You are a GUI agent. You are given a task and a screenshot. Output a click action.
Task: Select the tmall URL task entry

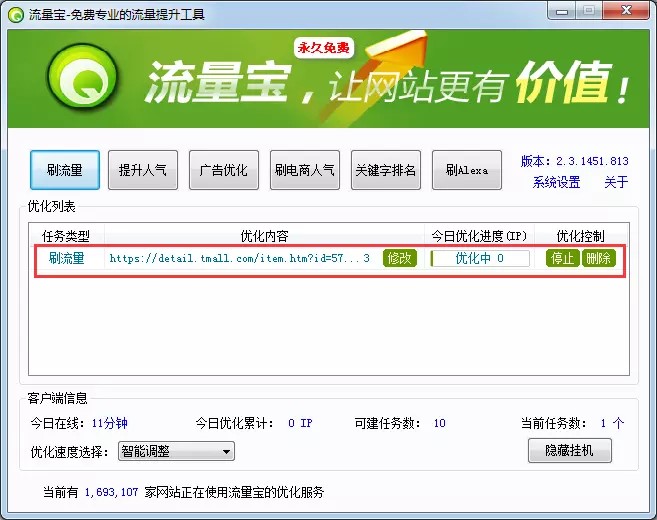pyautogui.click(x=239, y=258)
